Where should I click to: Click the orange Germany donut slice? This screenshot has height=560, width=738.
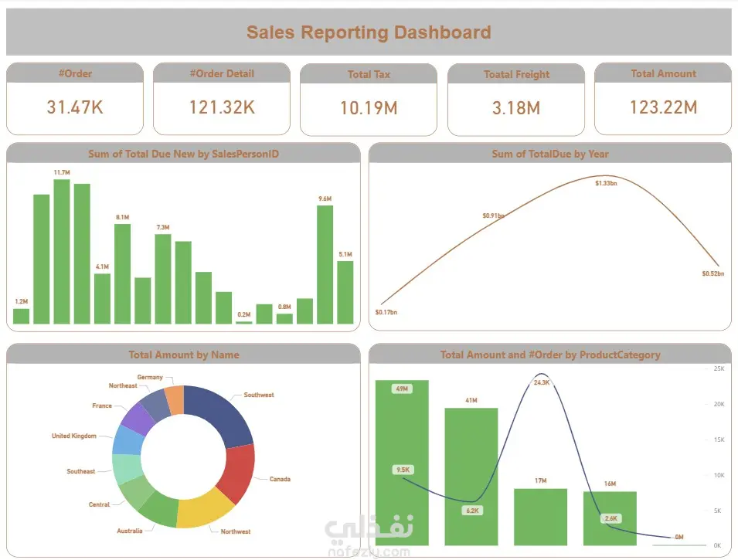click(175, 400)
